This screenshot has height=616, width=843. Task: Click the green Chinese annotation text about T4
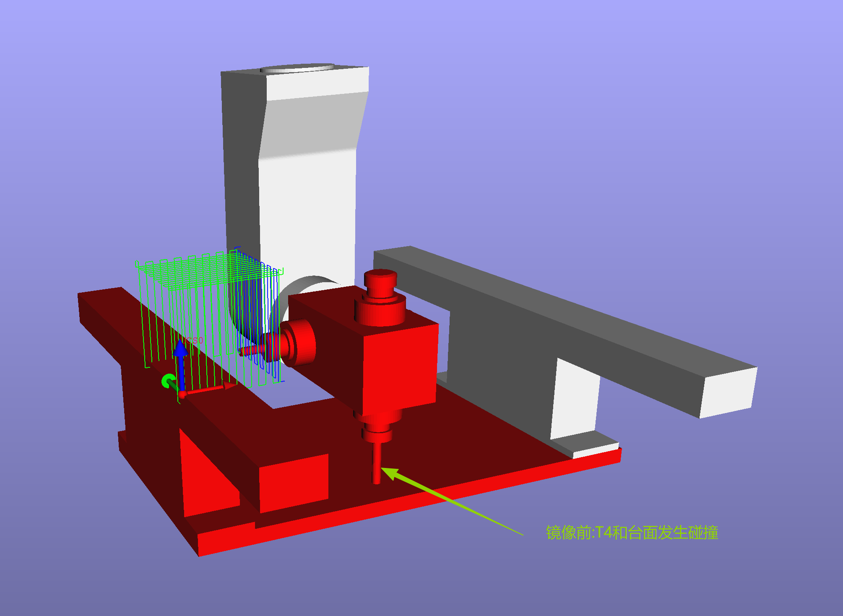click(632, 533)
